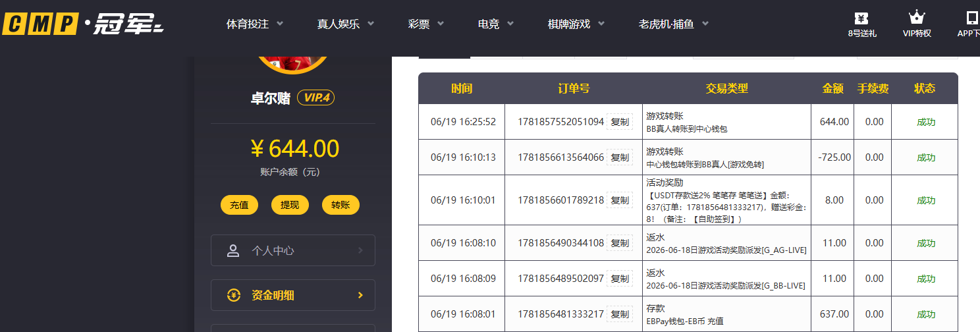Copy order number 1781856601789218

coord(620,200)
